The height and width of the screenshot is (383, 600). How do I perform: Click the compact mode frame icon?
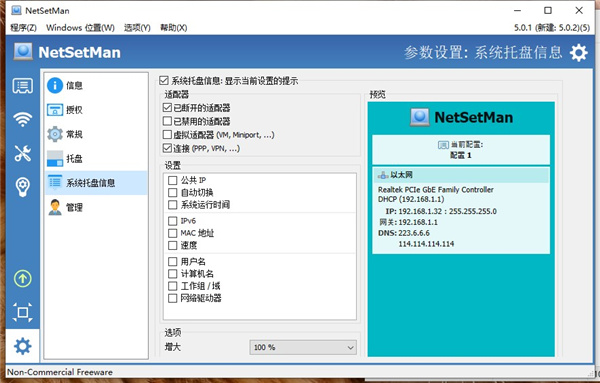click(x=23, y=313)
